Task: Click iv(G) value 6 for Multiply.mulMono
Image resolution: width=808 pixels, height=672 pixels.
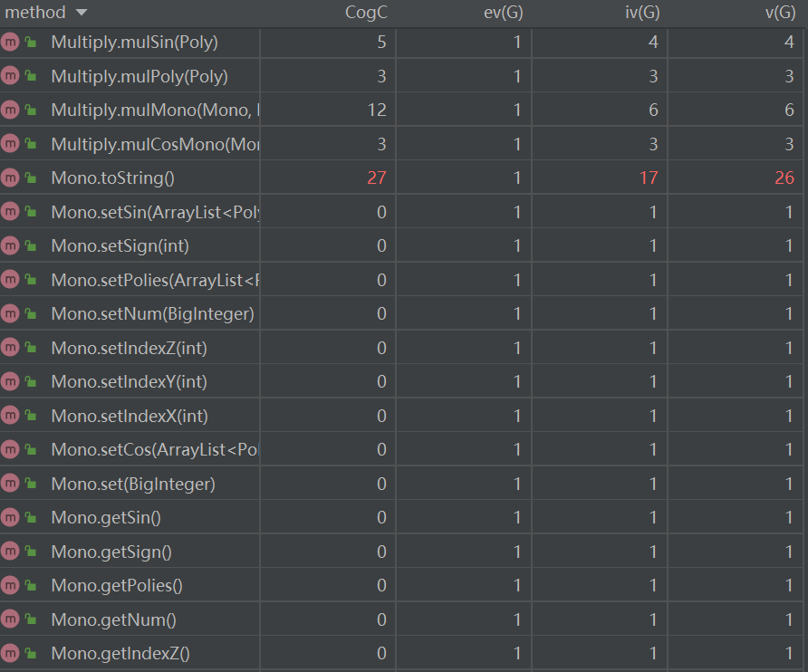Action: (653, 110)
